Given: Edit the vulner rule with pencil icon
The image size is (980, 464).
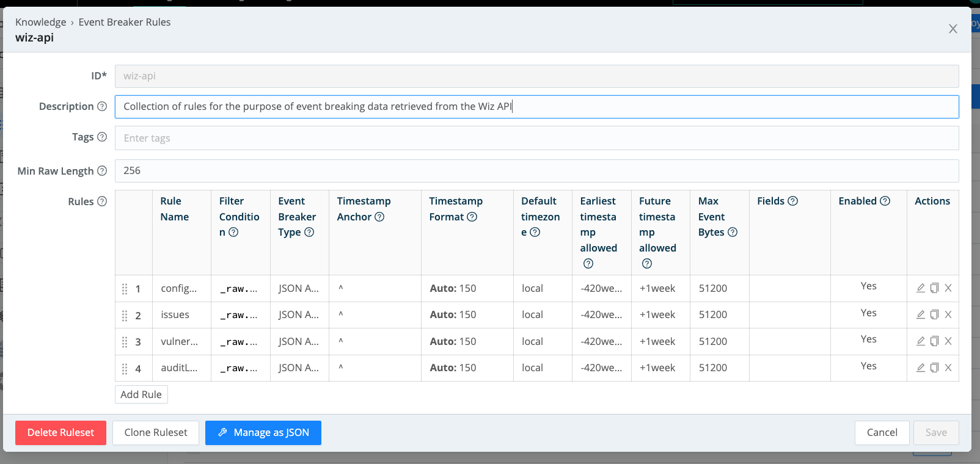Looking at the screenshot, I should [920, 341].
